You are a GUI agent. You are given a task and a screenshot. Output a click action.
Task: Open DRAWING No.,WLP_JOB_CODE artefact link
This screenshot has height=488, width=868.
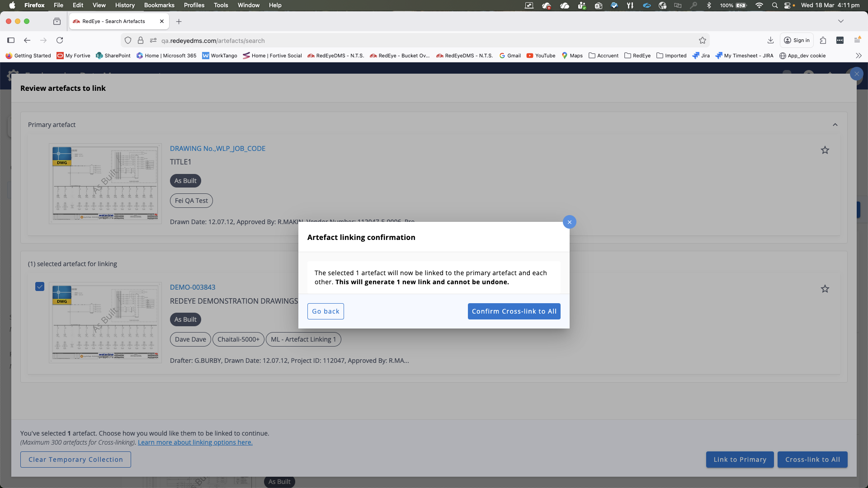(x=217, y=148)
